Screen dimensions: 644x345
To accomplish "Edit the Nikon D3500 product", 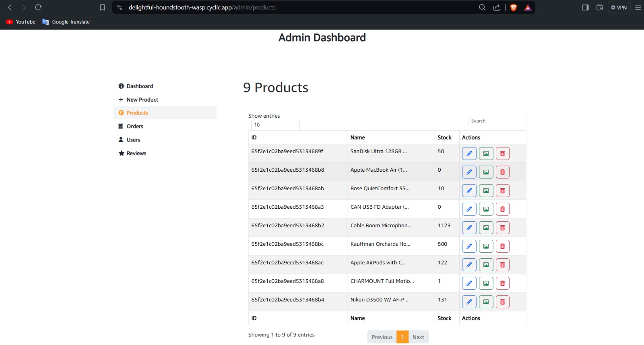I will 469,302.
